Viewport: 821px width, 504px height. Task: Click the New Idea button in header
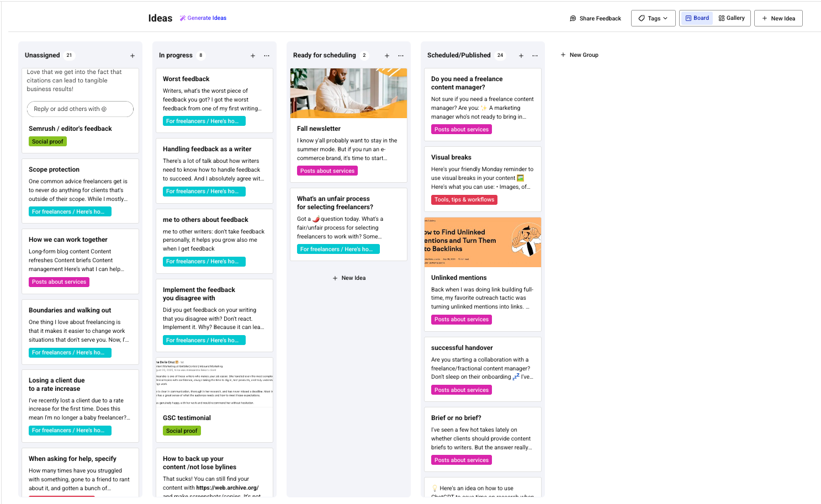[778, 18]
